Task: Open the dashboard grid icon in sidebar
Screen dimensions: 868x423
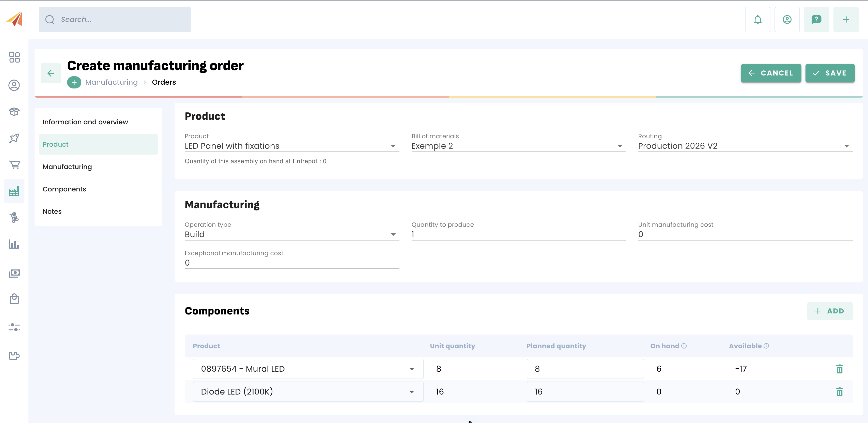Action: pos(14,57)
